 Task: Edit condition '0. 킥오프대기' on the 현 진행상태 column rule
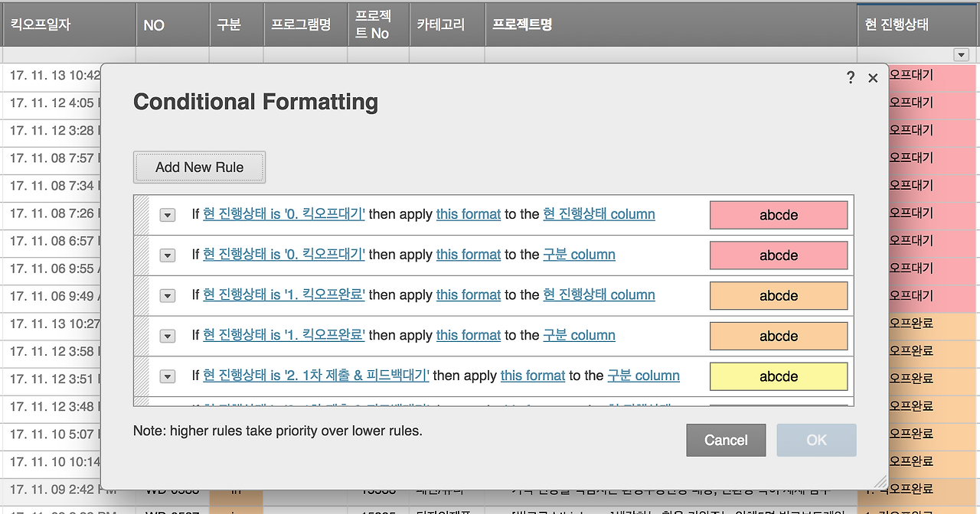pyautogui.click(x=284, y=214)
